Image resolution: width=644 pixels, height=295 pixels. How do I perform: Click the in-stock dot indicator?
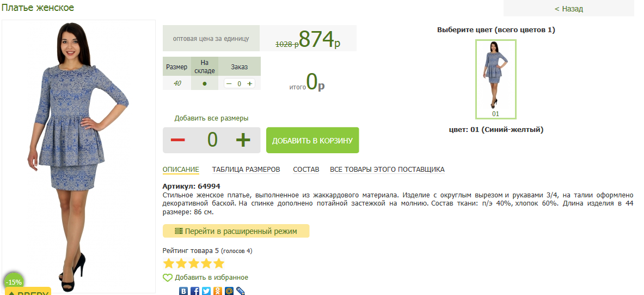pyautogui.click(x=205, y=83)
